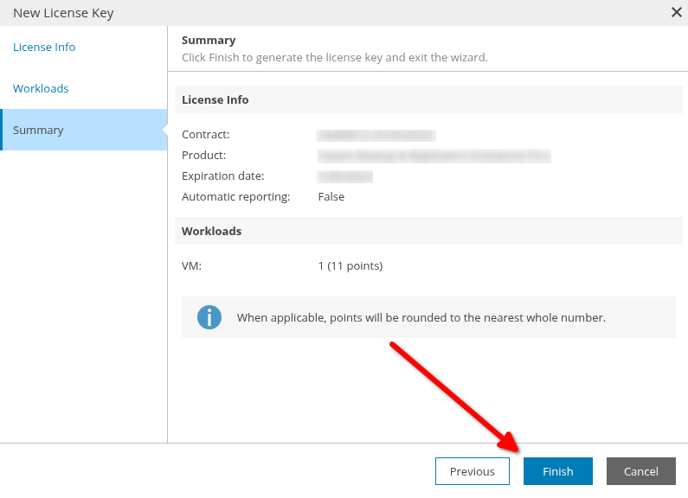
Task: Cancel the license key wizard
Action: tap(641, 471)
